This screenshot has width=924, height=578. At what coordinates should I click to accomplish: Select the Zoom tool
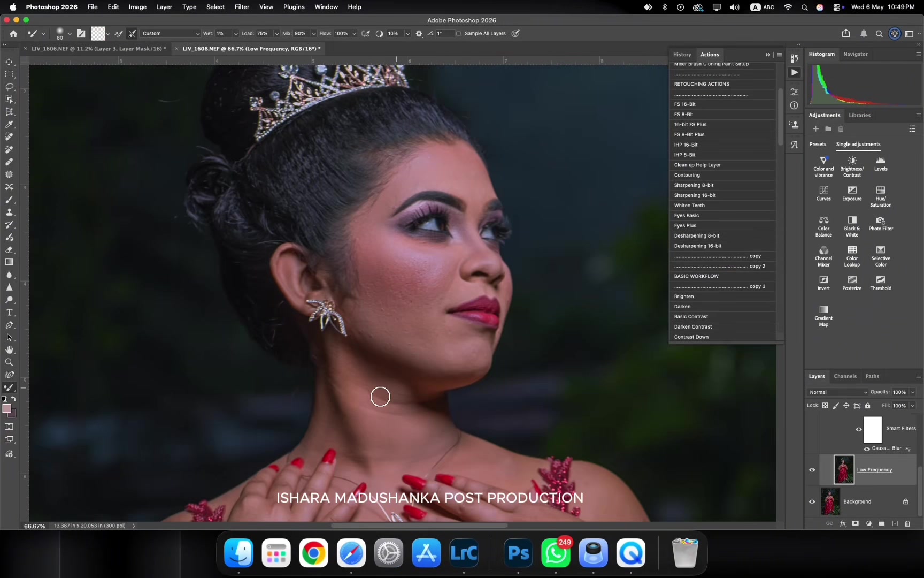coord(9,362)
